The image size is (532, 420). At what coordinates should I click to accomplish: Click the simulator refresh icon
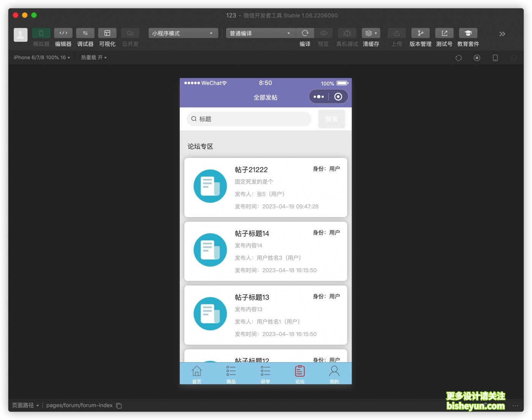click(x=459, y=58)
